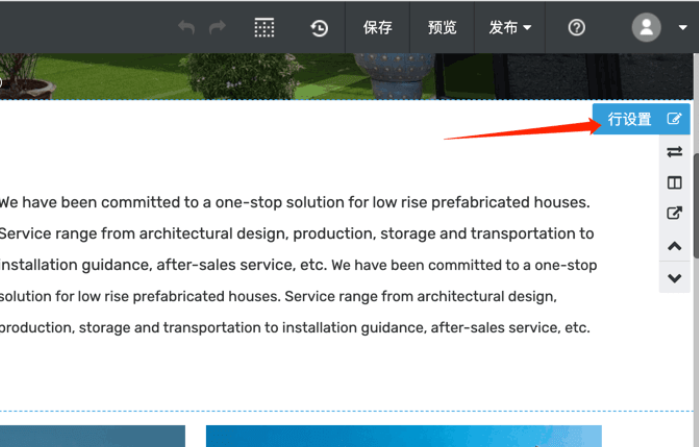Open 行设置 row settings
Screen dimensions: 699x447
click(x=630, y=120)
